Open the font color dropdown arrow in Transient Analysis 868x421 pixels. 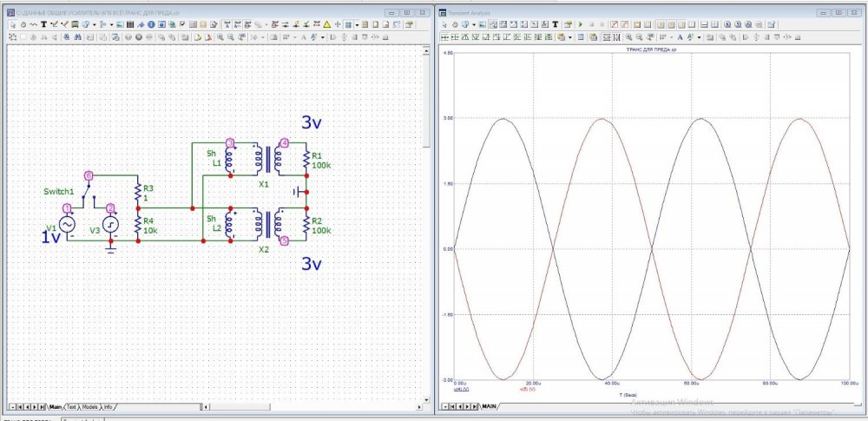pos(700,37)
